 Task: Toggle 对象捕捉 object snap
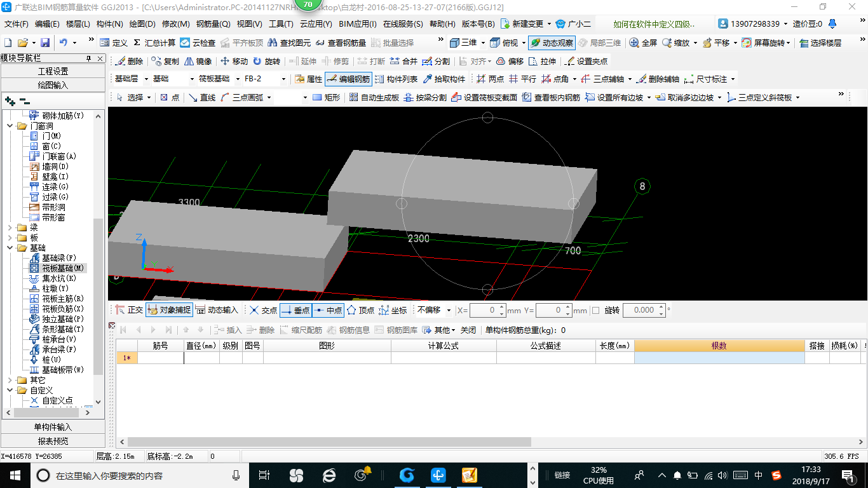pyautogui.click(x=169, y=310)
